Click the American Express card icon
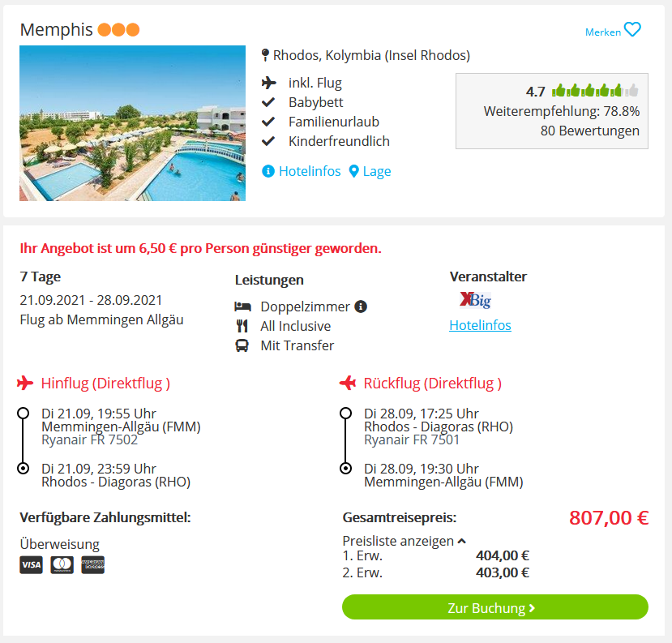 (93, 564)
